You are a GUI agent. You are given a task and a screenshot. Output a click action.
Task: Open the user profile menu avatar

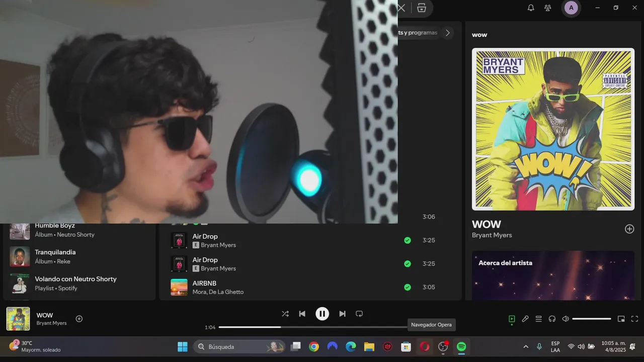pos(571,8)
